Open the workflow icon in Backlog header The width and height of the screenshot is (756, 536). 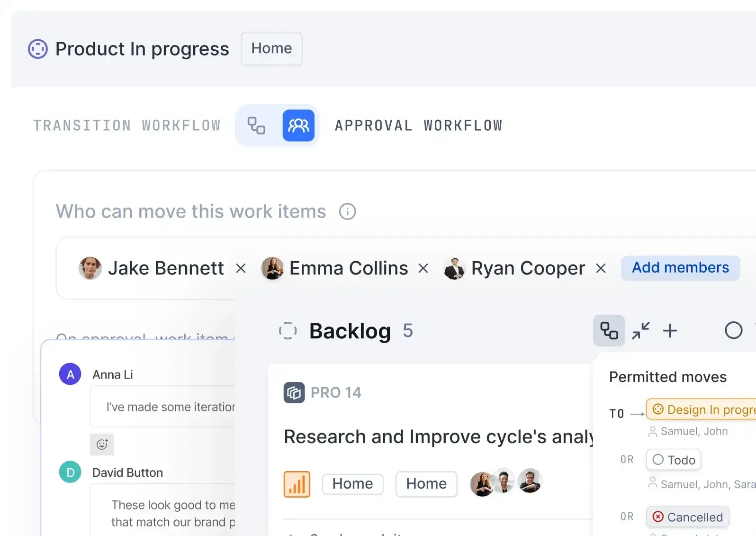pyautogui.click(x=608, y=330)
